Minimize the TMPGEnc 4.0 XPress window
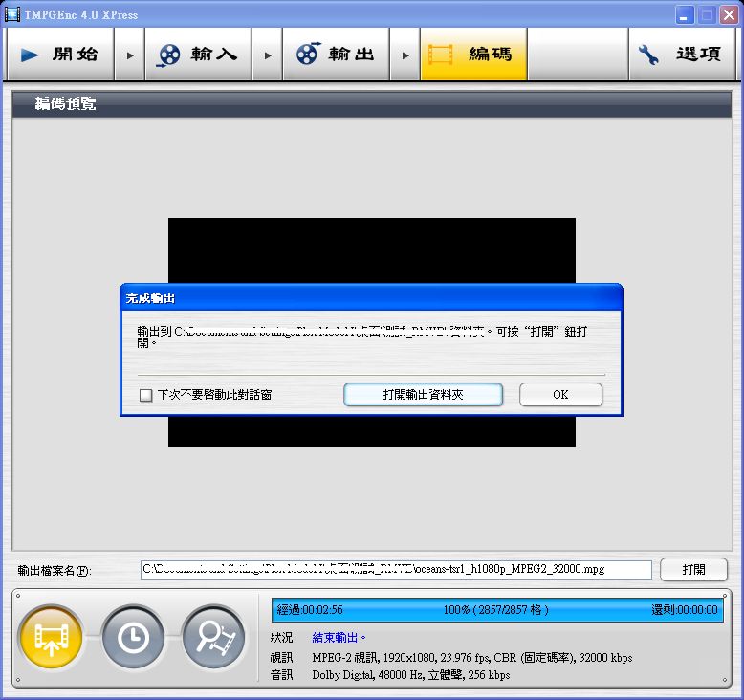744x700 pixels. (x=684, y=15)
